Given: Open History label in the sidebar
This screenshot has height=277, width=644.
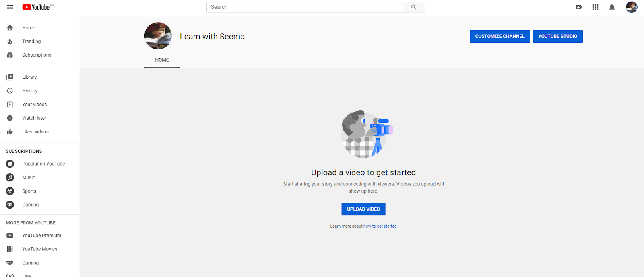Looking at the screenshot, I should [30, 91].
